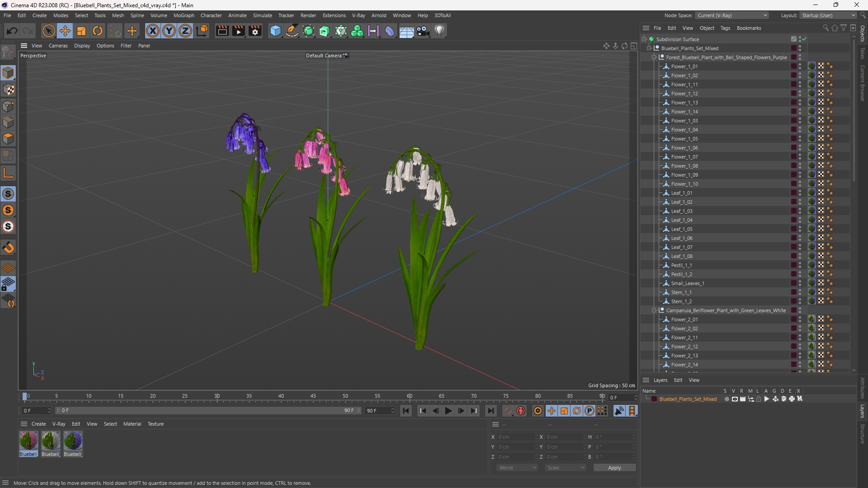
Task: Collapse Forest_Bluebell_Plant purple group
Action: [x=654, y=57]
